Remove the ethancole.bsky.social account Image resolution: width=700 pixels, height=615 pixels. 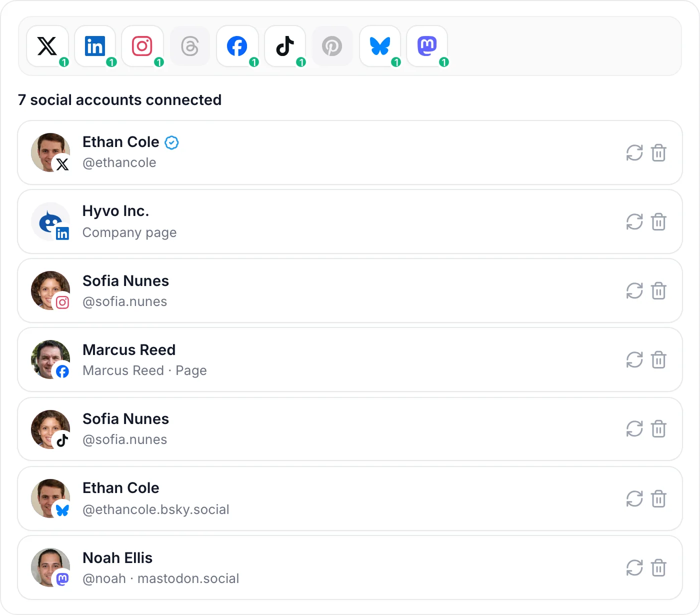(658, 499)
